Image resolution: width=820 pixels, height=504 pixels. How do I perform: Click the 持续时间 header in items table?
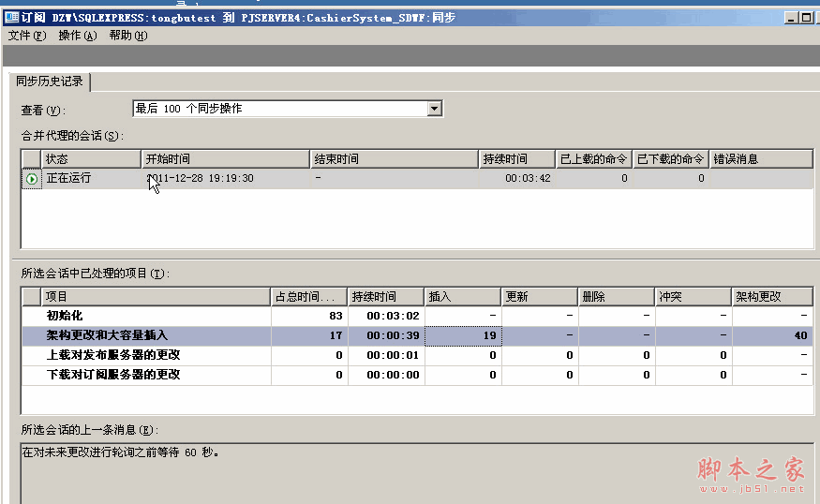pyautogui.click(x=386, y=297)
